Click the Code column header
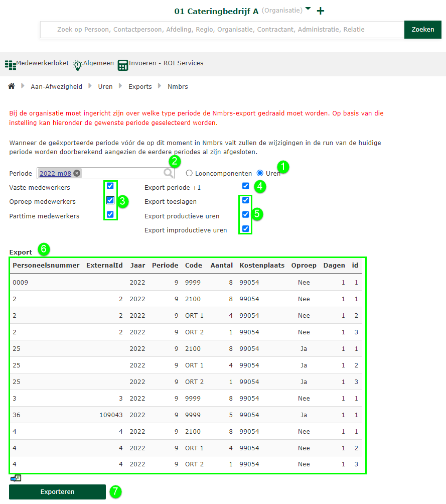The image size is (446, 504). (194, 265)
